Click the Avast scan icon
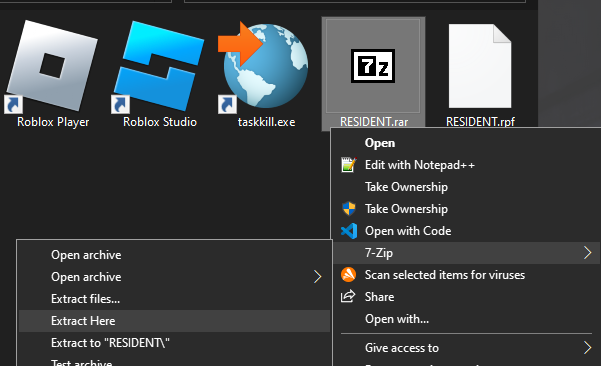Image resolution: width=601 pixels, height=366 pixels. click(348, 275)
